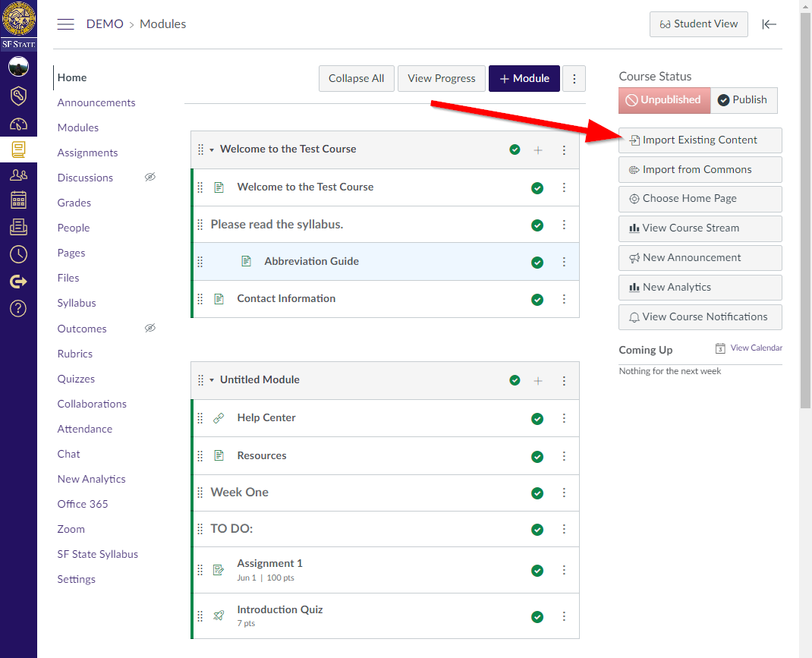The image size is (812, 658).
Task: Click the vertical page scrollbar
Action: [x=805, y=228]
